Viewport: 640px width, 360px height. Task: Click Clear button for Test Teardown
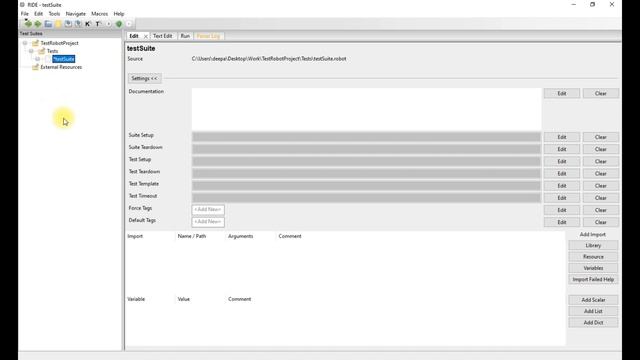pyautogui.click(x=600, y=173)
